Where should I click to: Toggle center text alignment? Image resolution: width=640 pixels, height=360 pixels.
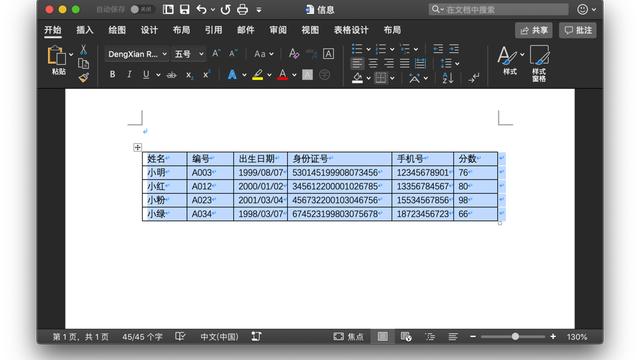(373, 63)
